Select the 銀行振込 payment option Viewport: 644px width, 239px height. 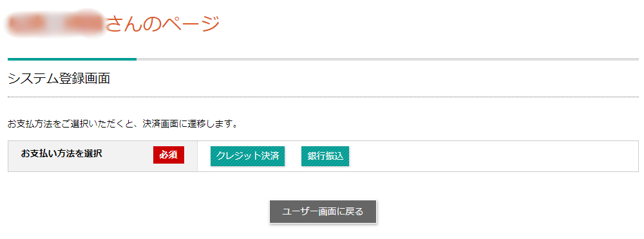coord(325,156)
